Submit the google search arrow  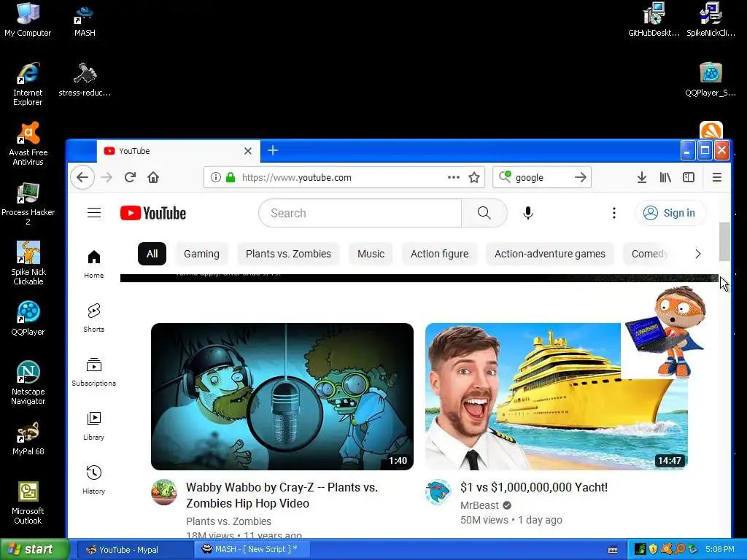[x=580, y=178]
